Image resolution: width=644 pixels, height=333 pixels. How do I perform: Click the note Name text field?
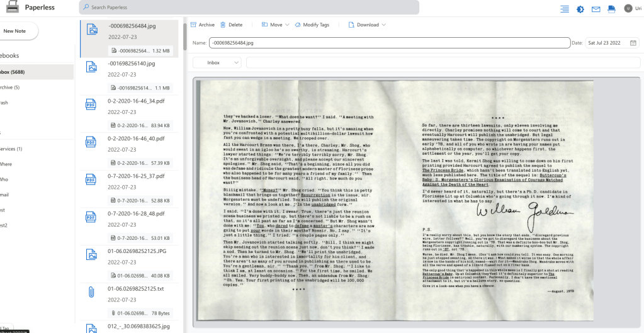click(x=389, y=43)
